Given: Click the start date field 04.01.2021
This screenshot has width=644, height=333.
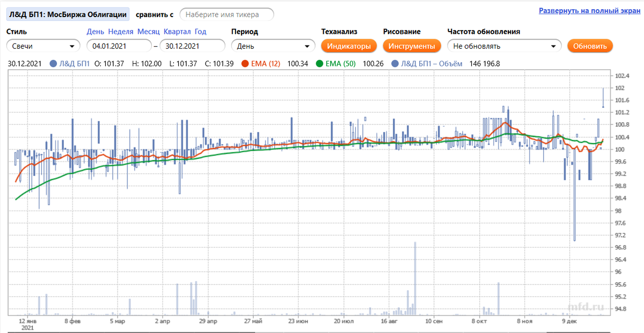Looking at the screenshot, I should [x=119, y=46].
